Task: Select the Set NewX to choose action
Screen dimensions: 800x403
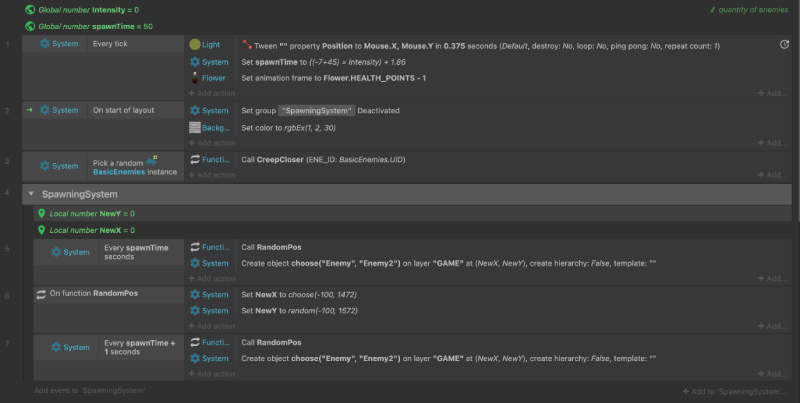Action: coord(299,294)
